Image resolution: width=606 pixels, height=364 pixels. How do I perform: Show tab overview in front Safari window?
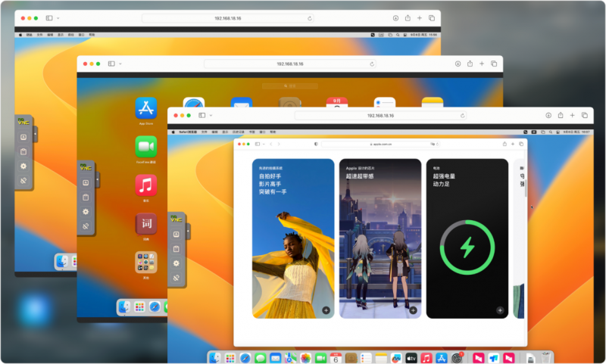(584, 116)
